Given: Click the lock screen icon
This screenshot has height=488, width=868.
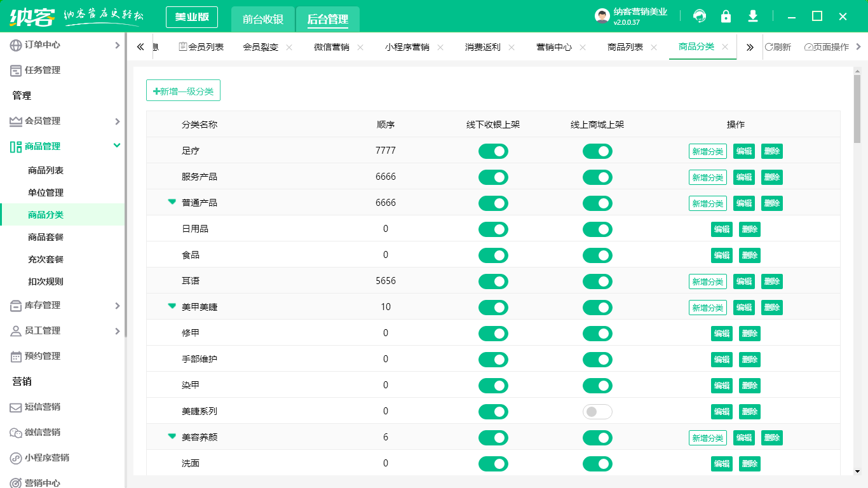Looking at the screenshot, I should (x=726, y=17).
